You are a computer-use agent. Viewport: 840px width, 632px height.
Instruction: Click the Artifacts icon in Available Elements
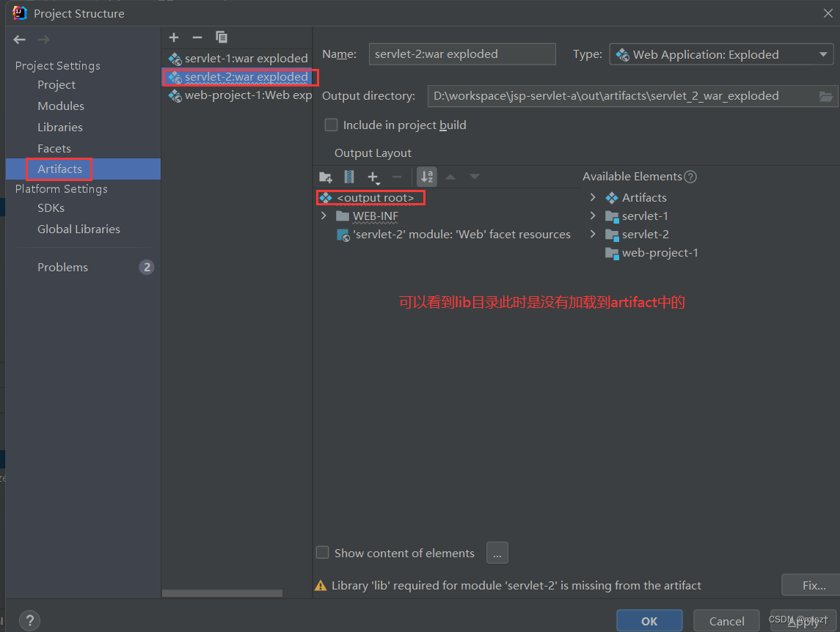612,198
